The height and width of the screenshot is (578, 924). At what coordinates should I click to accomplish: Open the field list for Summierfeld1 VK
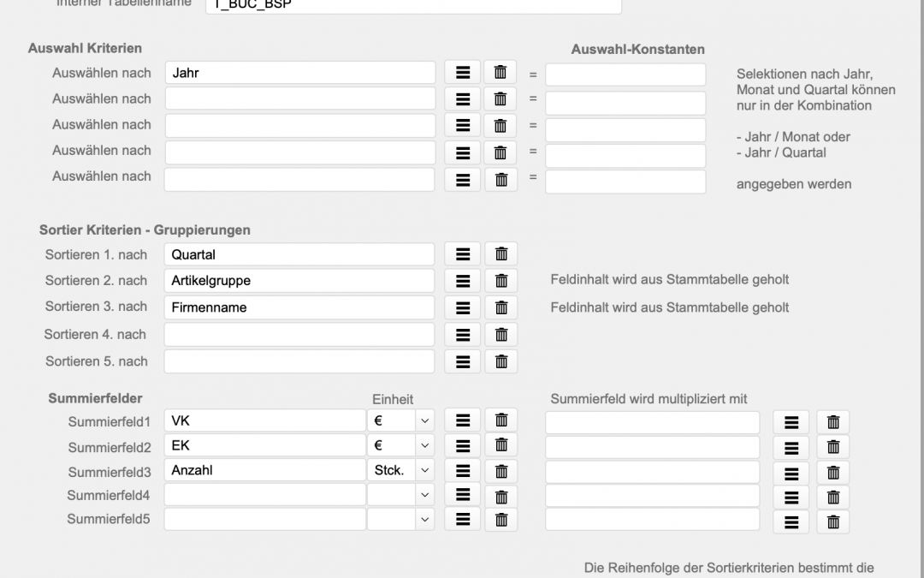point(463,420)
